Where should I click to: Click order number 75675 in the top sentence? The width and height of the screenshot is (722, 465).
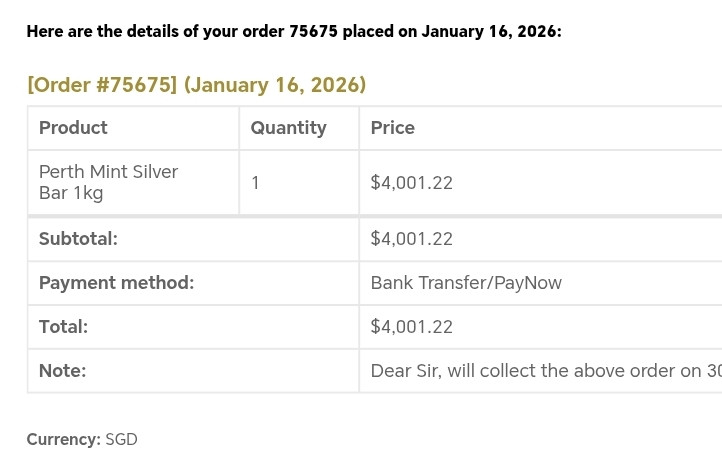click(313, 31)
